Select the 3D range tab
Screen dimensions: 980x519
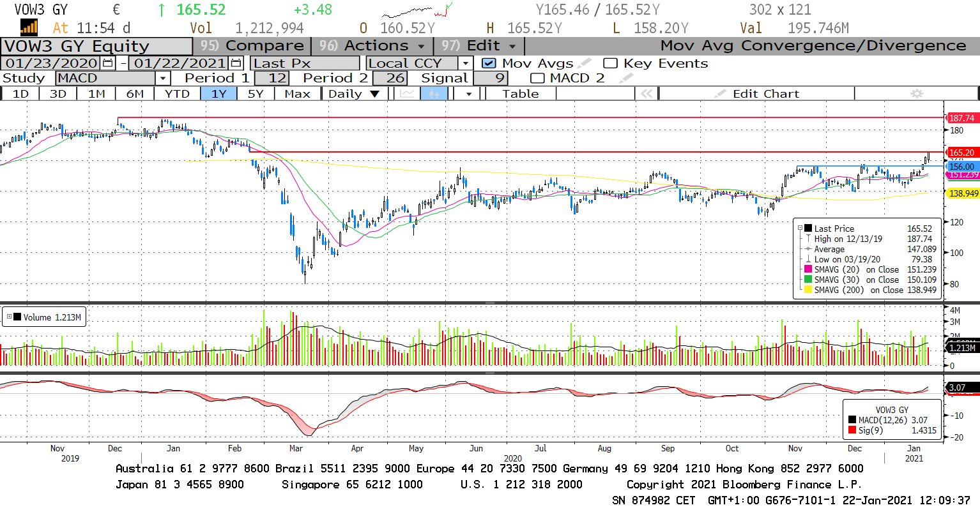[58, 94]
